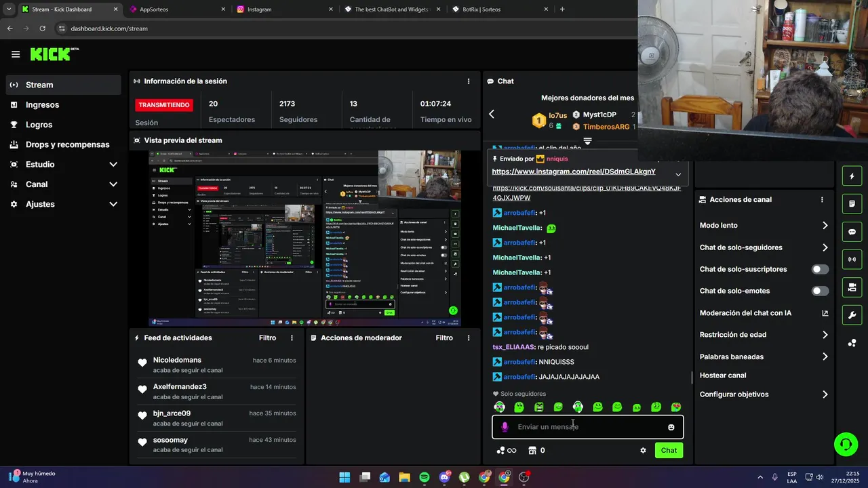Switch to The best ChatBot and Widgets tab
The width and height of the screenshot is (868, 488).
pos(392,9)
